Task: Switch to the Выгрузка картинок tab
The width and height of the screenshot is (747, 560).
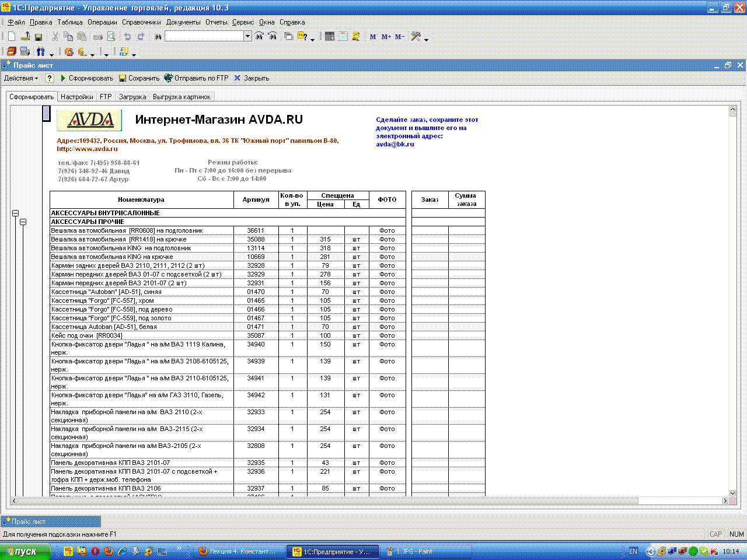Action: (x=181, y=97)
